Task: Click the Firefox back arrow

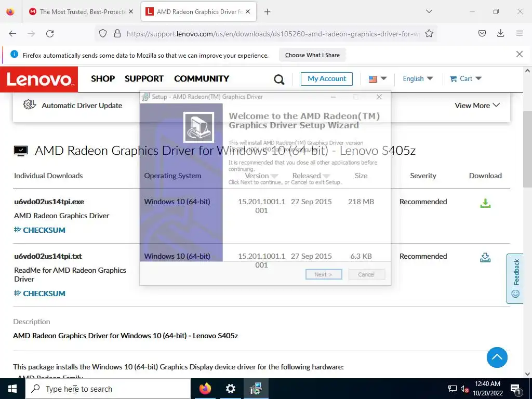Action: pos(12,34)
